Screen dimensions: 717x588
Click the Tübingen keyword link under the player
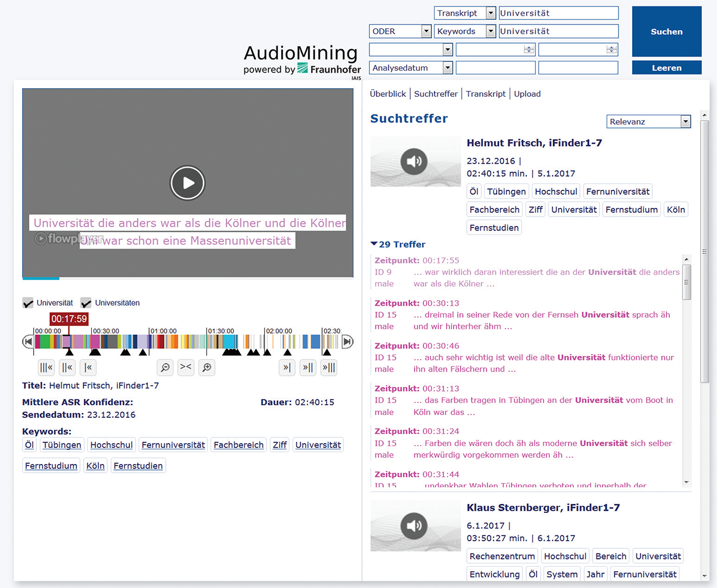[62, 445]
